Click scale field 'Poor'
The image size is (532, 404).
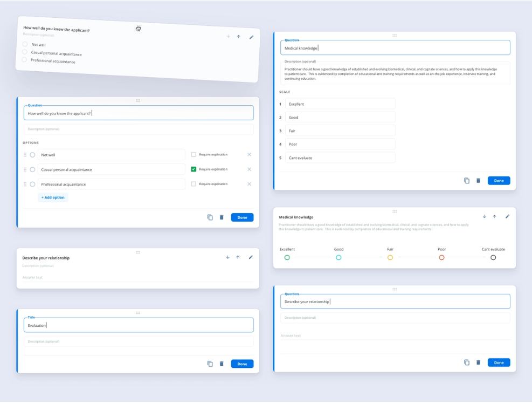[340, 145]
